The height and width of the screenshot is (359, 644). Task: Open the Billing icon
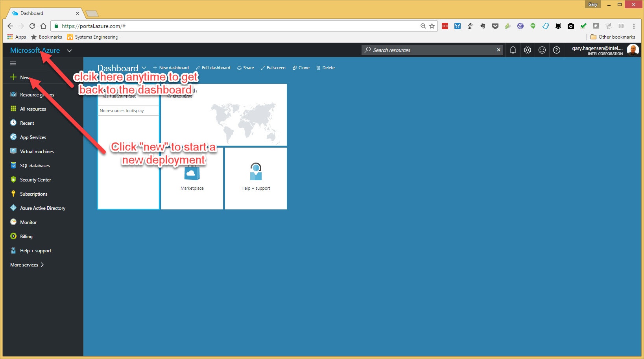[x=13, y=236]
